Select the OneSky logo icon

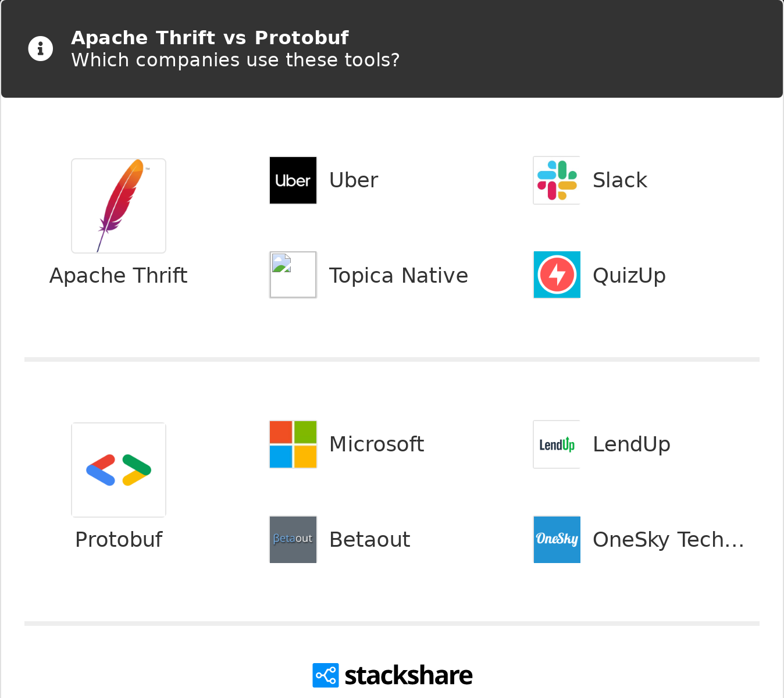click(x=557, y=539)
